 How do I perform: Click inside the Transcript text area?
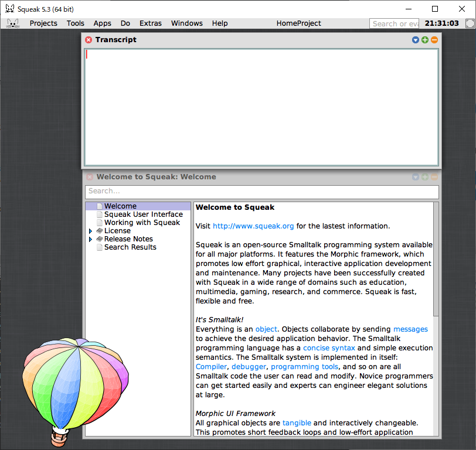tap(261, 107)
